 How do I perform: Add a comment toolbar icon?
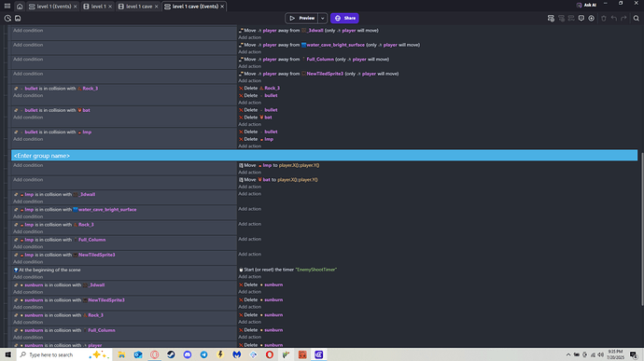coord(581,18)
